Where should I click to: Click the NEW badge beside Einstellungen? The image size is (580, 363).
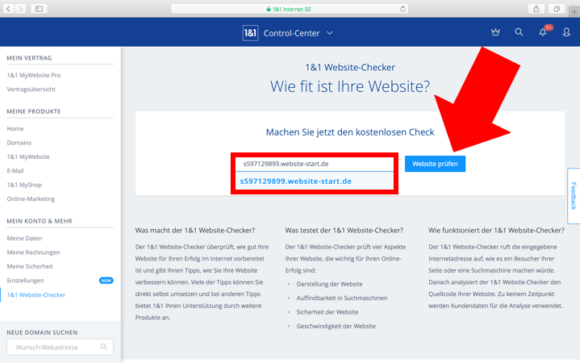tap(106, 280)
